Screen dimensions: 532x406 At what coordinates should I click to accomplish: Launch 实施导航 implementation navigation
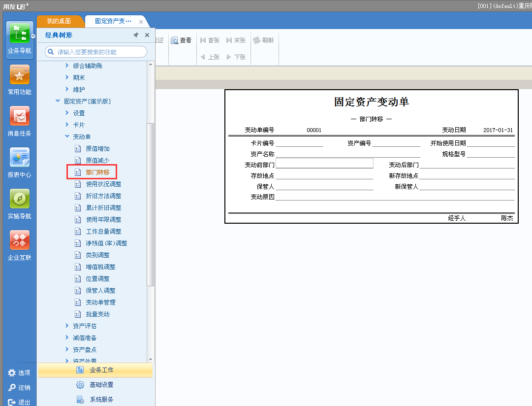[x=19, y=203]
